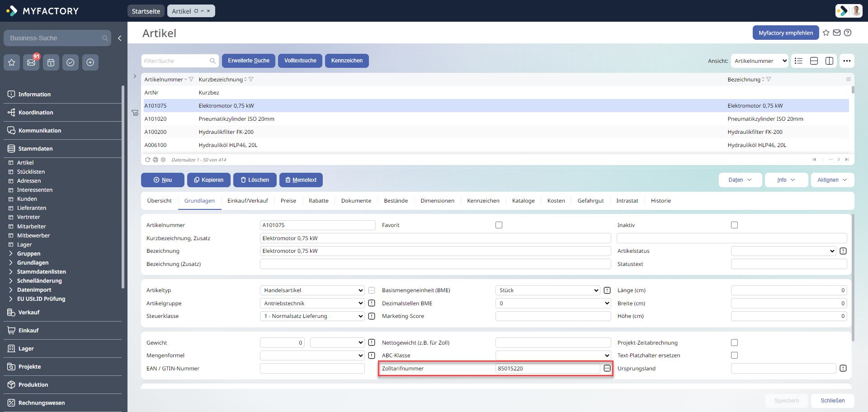This screenshot has width=868, height=412.
Task: Go to the Intrastat tab
Action: click(627, 201)
